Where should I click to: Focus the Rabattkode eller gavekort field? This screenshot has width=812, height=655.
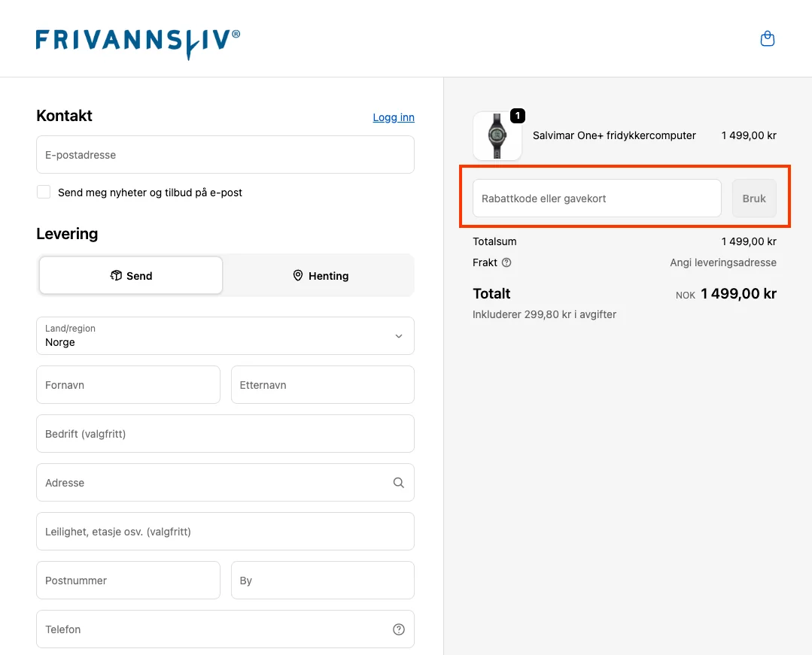point(597,199)
